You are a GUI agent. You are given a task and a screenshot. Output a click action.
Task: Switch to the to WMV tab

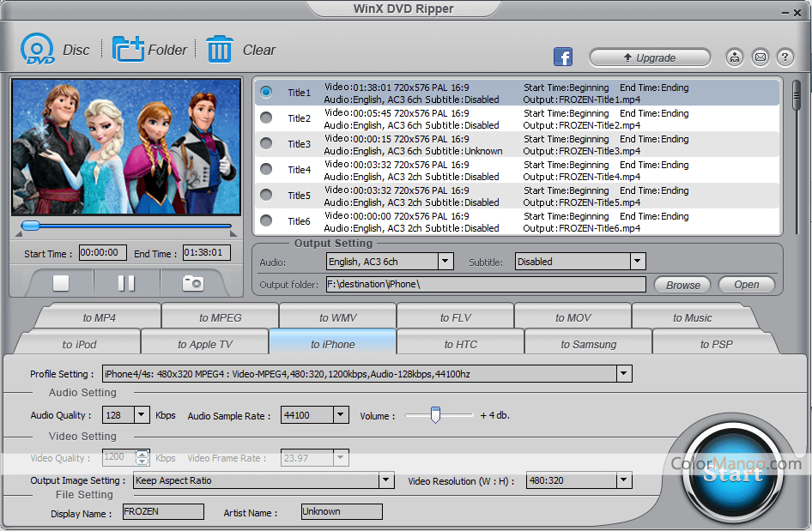tap(337, 317)
